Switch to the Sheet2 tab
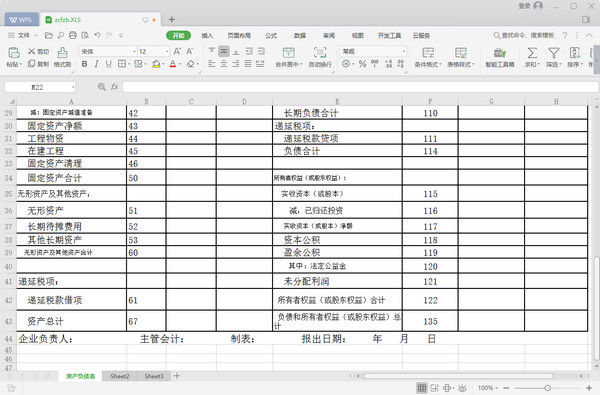 click(120, 376)
